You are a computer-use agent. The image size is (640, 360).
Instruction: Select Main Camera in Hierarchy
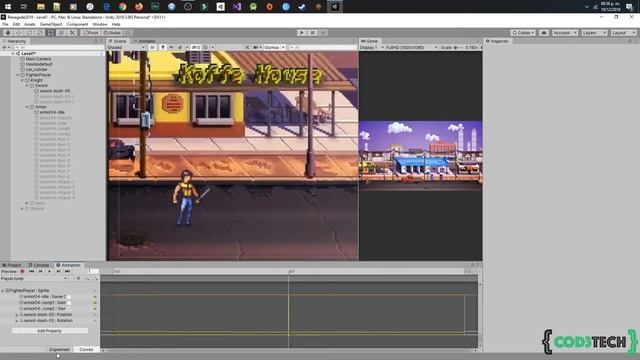[x=38, y=59]
